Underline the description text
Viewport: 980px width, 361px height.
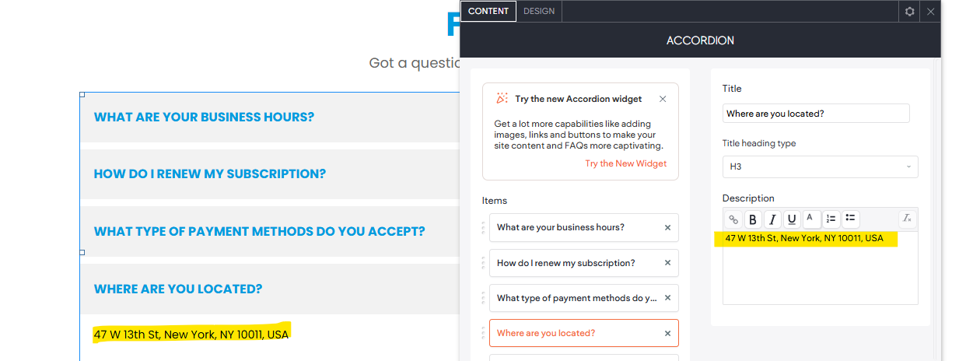click(792, 219)
